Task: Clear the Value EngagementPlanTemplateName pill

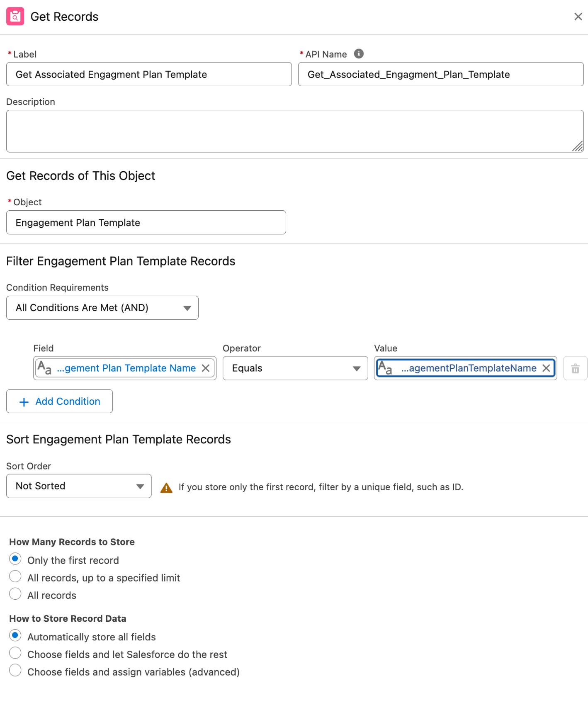Action: pyautogui.click(x=546, y=368)
